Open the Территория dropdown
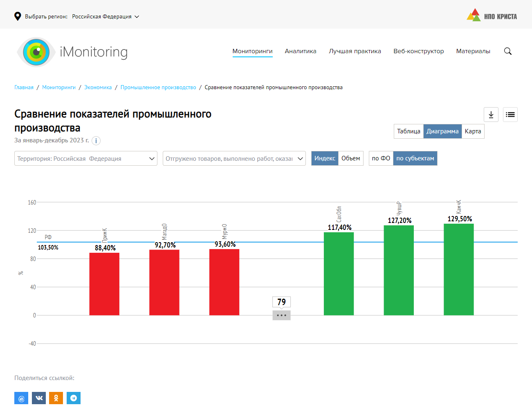Viewport: 532px width, 414px height. (x=86, y=159)
